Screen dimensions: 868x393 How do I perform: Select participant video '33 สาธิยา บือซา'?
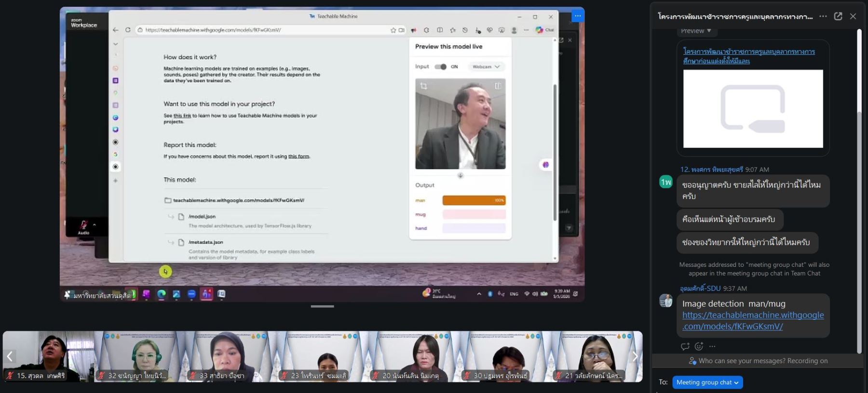click(231, 356)
